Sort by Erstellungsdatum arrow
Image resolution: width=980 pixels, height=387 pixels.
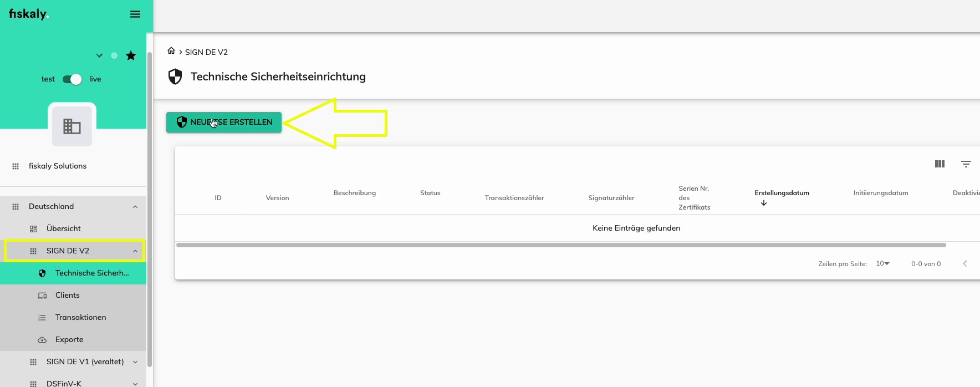[x=764, y=203]
